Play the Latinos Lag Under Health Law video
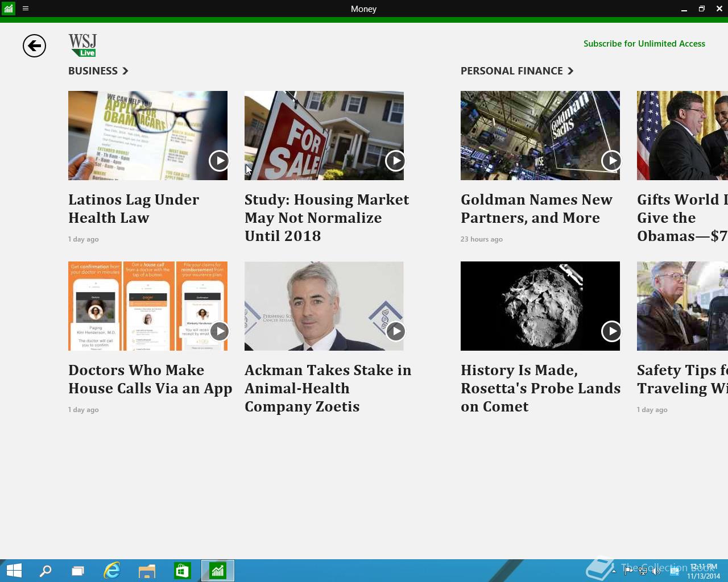Screen dimensions: 728x582 [219, 161]
